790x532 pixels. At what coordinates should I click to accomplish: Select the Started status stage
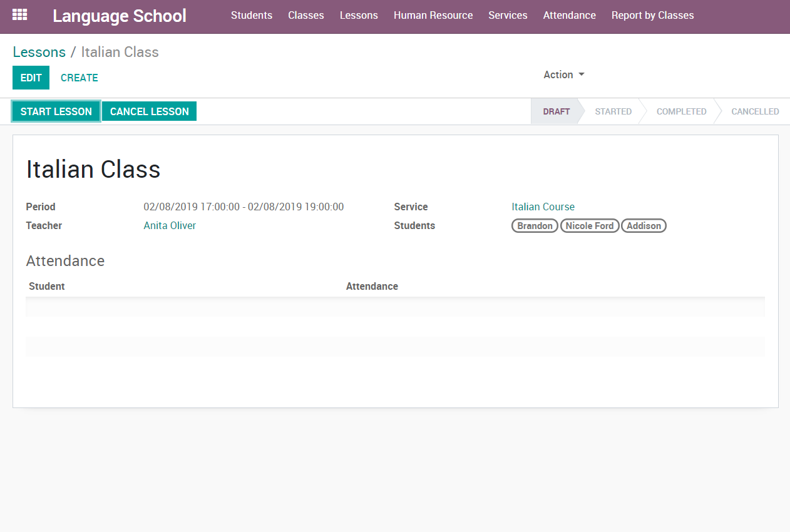613,111
